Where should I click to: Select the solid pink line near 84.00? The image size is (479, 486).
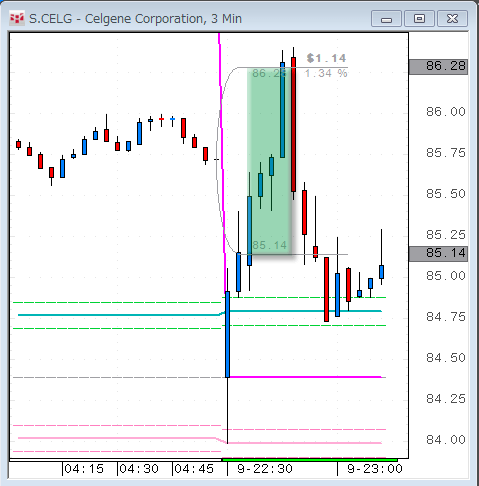200,440
